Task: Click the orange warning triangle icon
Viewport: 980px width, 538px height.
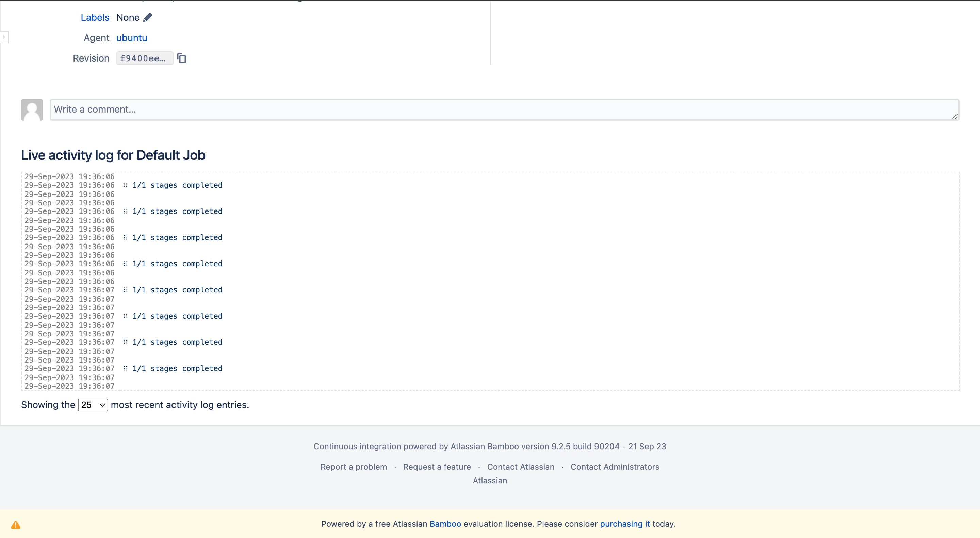Action: point(16,525)
